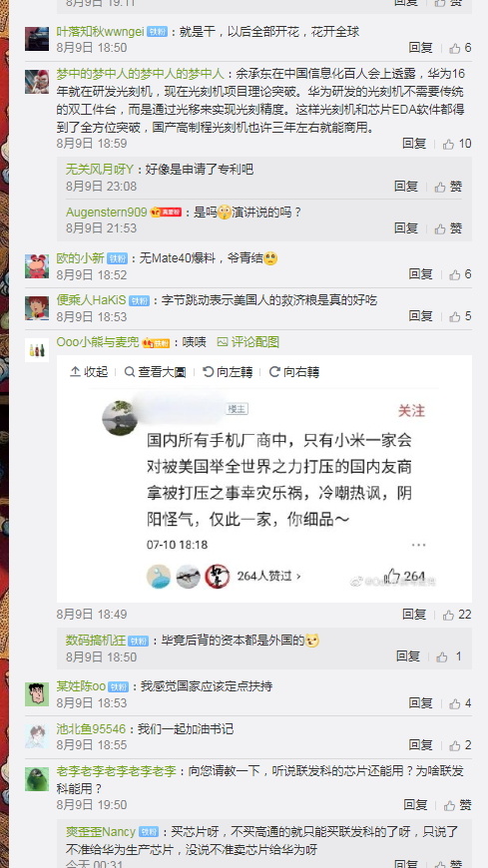Open 评论配图 image attachment link
488x868 pixels.
click(x=248, y=342)
